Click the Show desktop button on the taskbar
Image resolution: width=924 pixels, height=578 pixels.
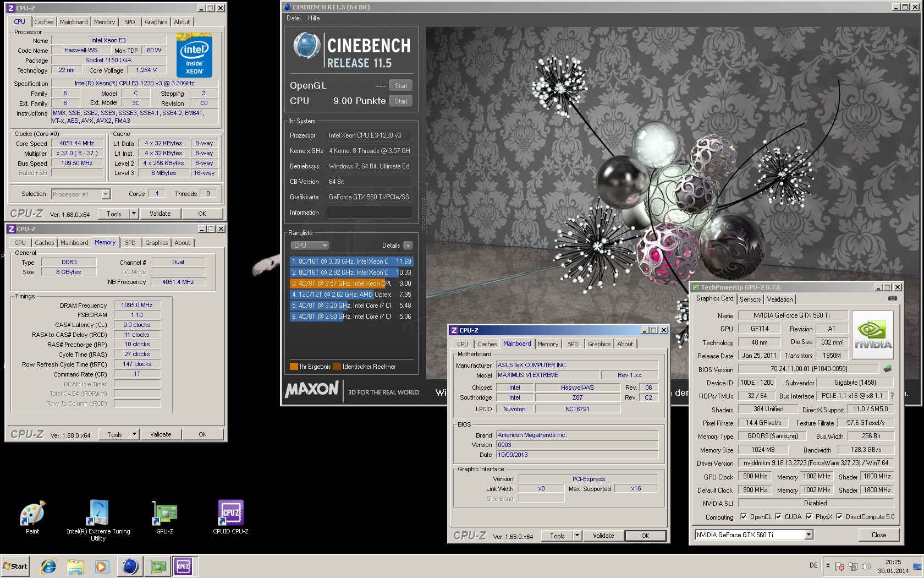pyautogui.click(x=917, y=566)
